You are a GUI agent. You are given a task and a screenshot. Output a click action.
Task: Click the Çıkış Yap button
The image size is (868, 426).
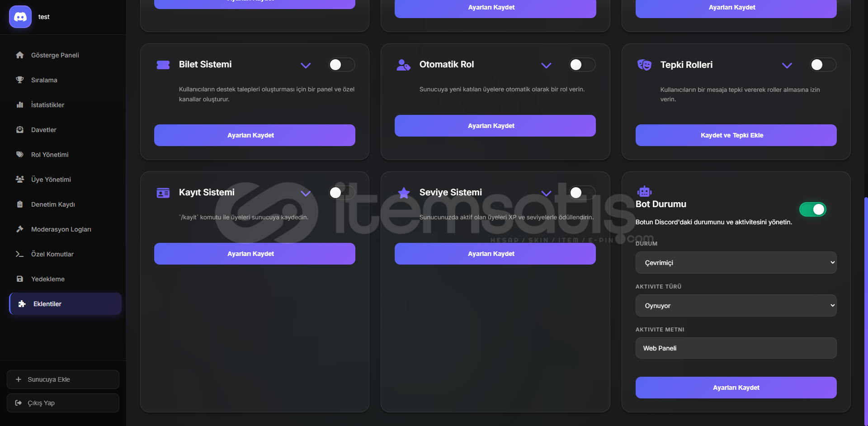coord(63,403)
